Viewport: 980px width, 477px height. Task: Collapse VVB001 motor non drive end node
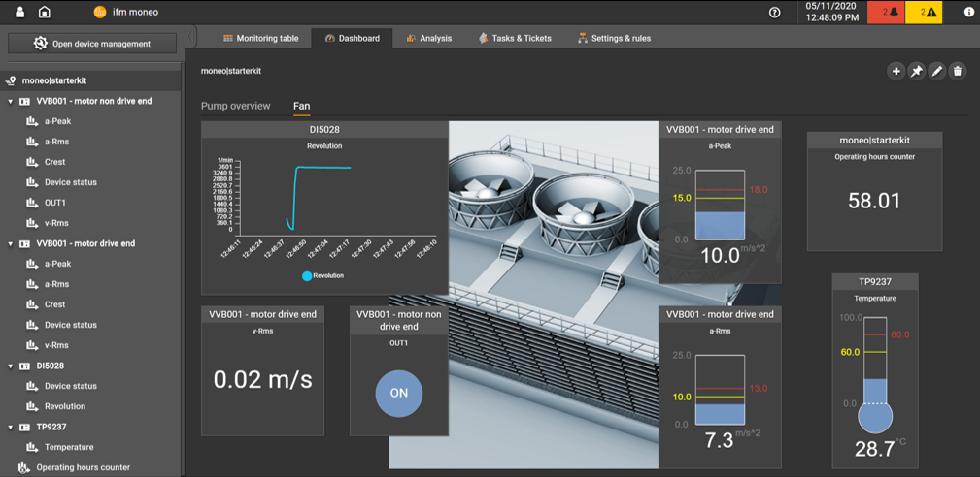pyautogui.click(x=11, y=102)
